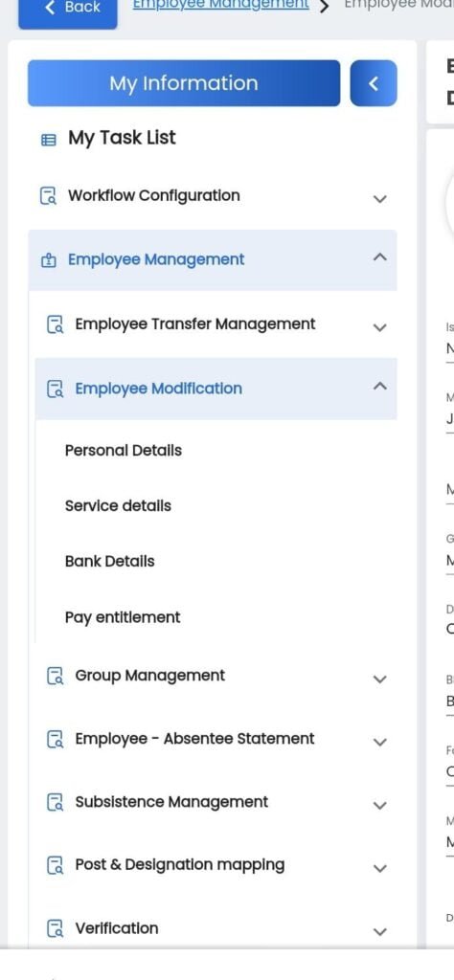Viewport: 454px width, 980px height.
Task: Click the Subsistence Management icon
Action: point(56,803)
